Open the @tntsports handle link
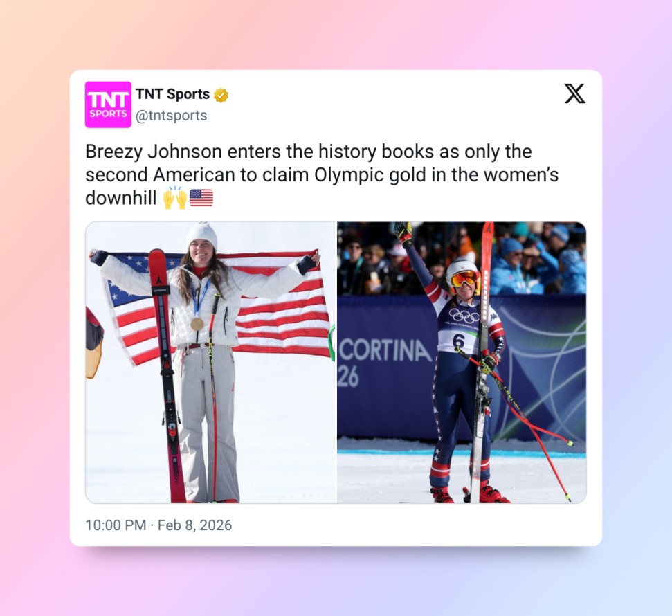The height and width of the screenshot is (616, 672). [172, 116]
